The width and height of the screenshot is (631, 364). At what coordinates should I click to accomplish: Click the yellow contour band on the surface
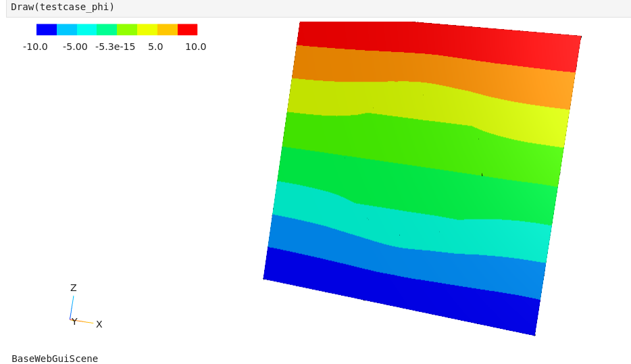pyautogui.click(x=426, y=101)
